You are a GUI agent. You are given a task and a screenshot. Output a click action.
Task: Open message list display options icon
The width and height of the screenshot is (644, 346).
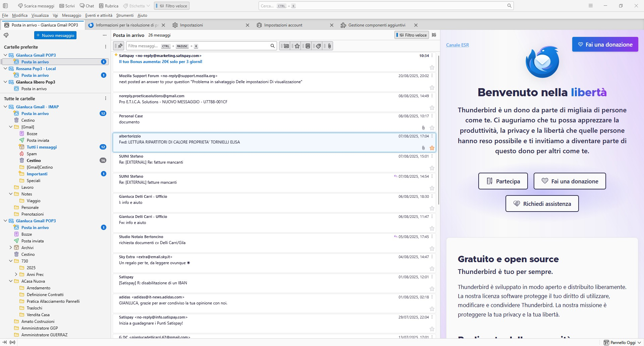point(434,35)
